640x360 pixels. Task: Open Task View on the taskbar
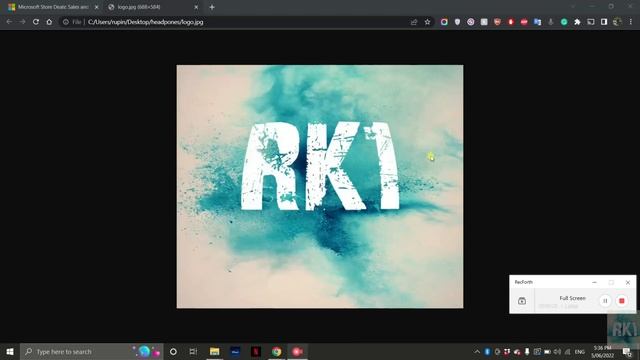coord(193,351)
